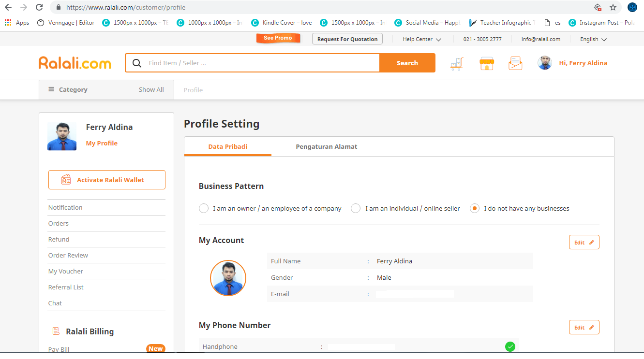Click the sidebar profile photo
Image resolution: width=644 pixels, height=359 pixels.
(x=62, y=136)
